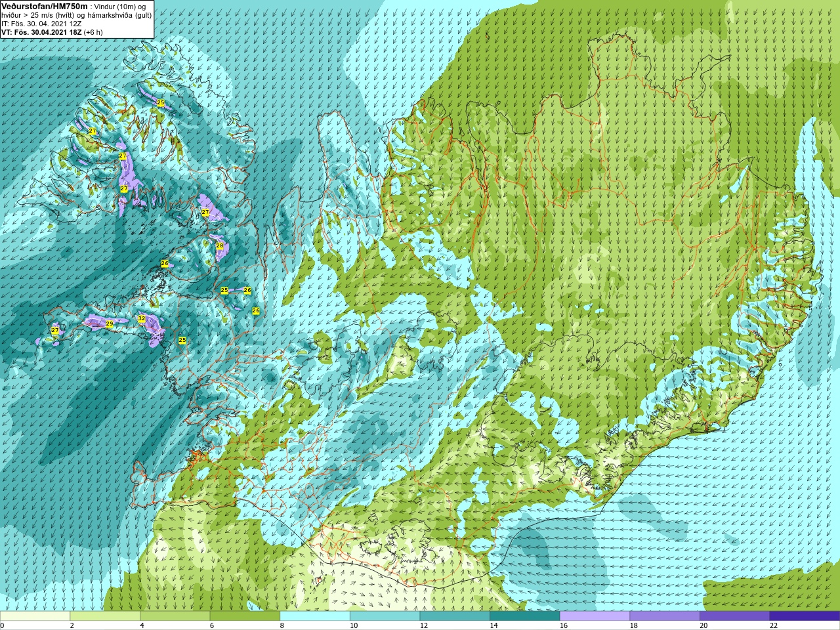Click the legend scale value 22

773,625
